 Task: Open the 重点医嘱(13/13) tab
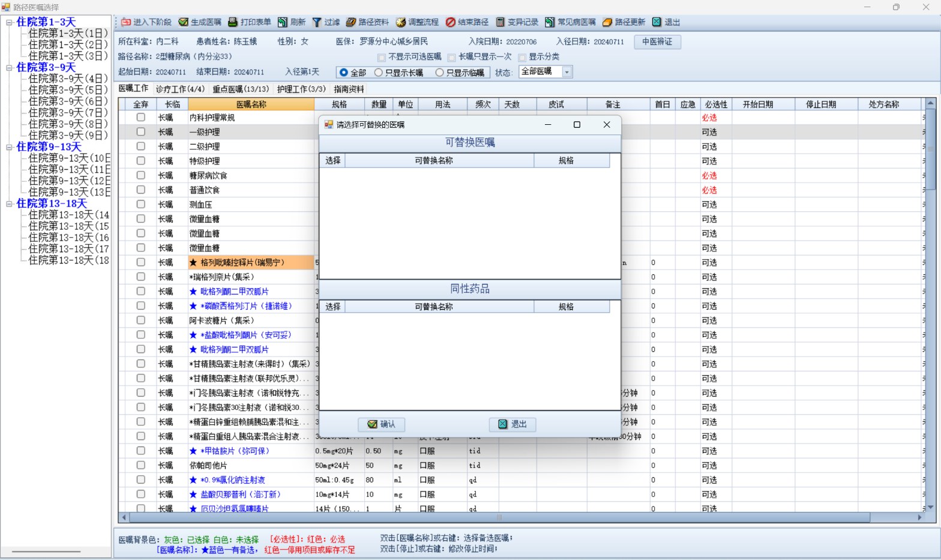(241, 89)
